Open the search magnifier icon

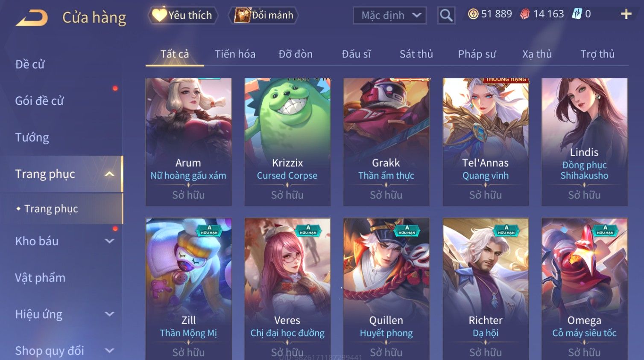(446, 15)
